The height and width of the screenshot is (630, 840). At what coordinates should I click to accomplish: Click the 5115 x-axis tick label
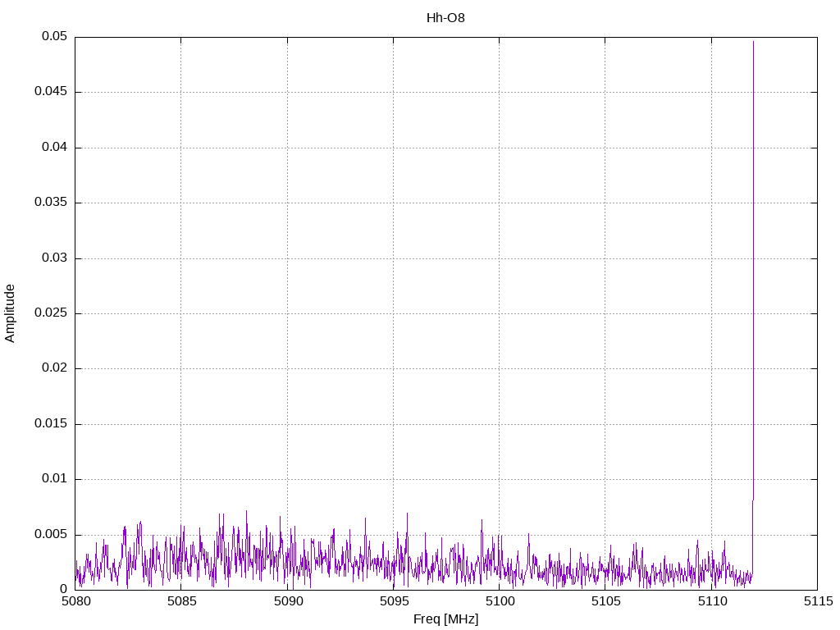[x=817, y=601]
